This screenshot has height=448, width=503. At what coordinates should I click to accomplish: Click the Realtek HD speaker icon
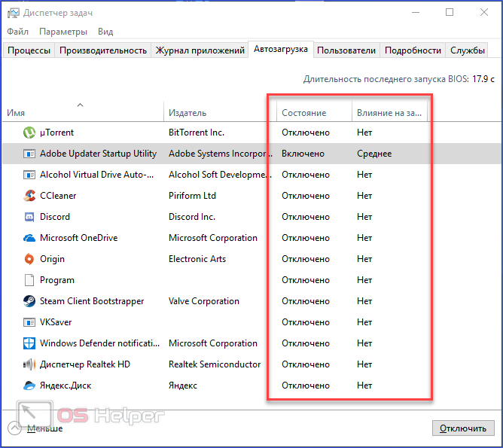point(29,364)
